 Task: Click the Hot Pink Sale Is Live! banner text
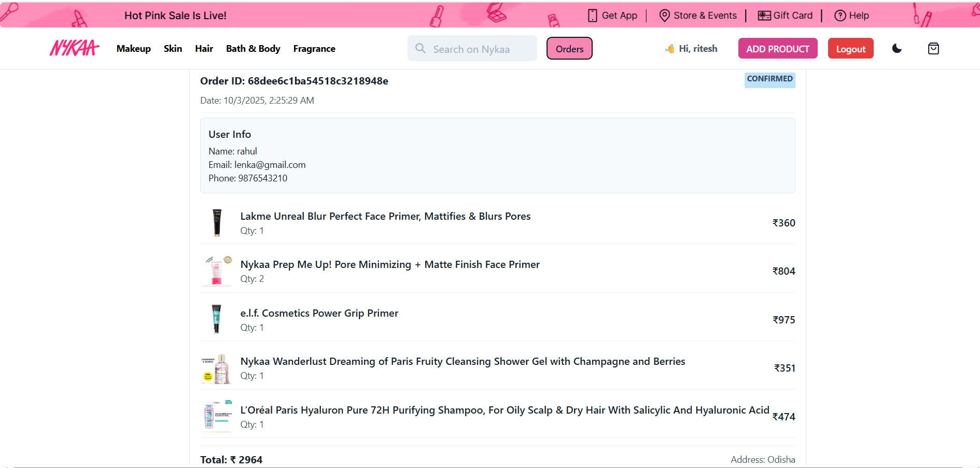point(175,16)
